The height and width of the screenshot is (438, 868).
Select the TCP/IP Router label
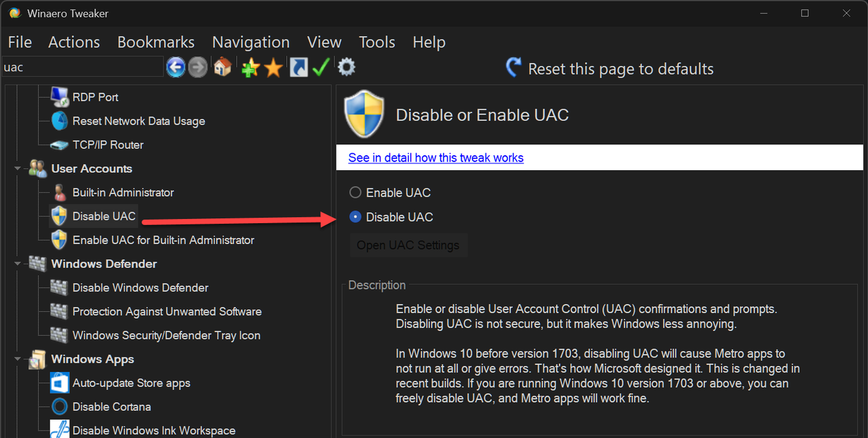click(108, 145)
